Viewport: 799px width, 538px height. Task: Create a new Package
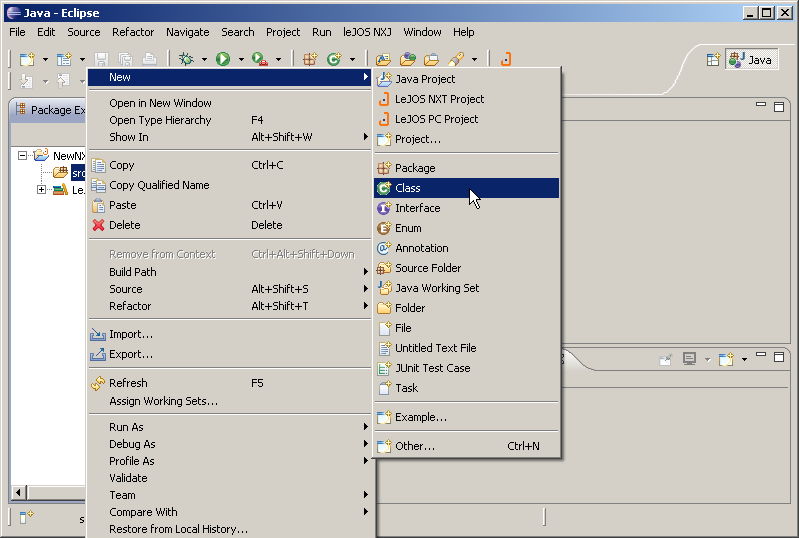(467, 168)
